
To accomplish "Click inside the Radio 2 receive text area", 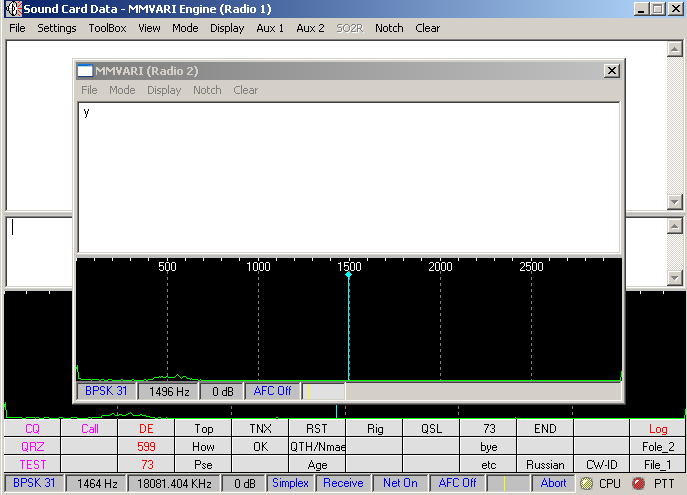I will pos(349,177).
